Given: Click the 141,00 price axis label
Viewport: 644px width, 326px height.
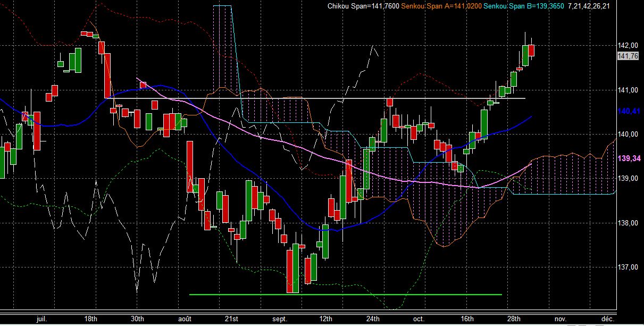Looking at the screenshot, I should tap(629, 90).
